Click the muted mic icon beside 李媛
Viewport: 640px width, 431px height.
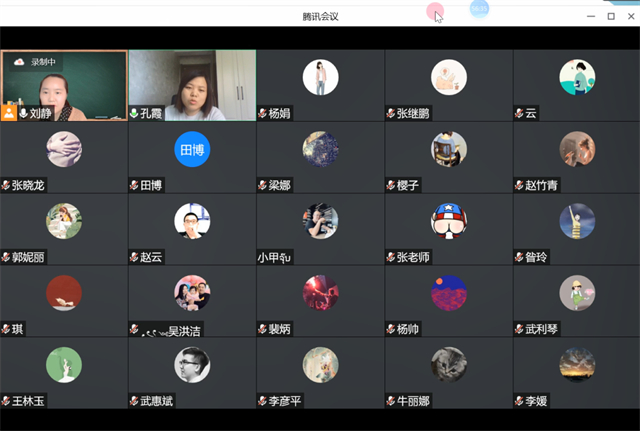point(518,401)
